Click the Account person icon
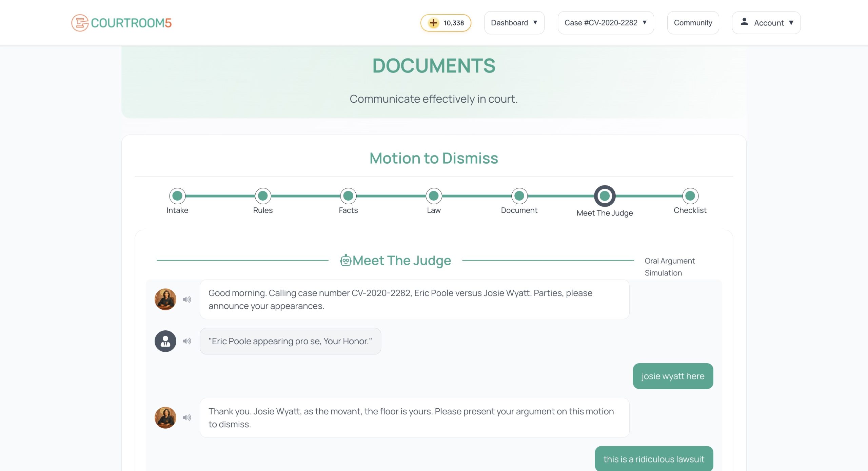Viewport: 868px width, 471px height. coord(744,22)
